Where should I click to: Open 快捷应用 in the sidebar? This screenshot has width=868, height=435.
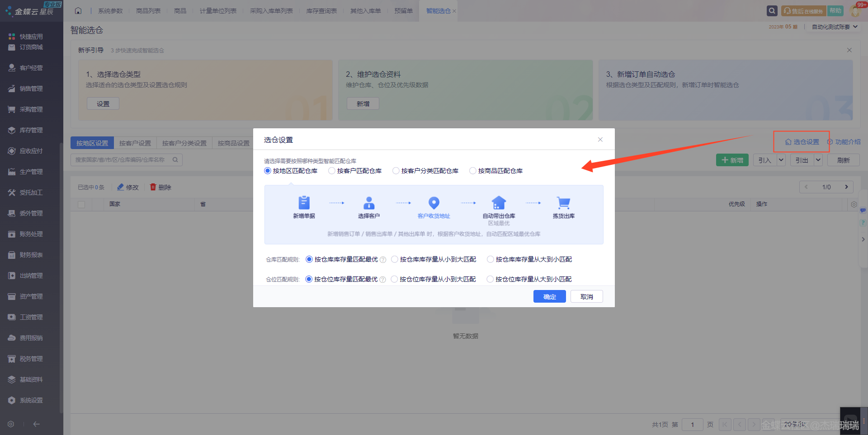click(26, 37)
